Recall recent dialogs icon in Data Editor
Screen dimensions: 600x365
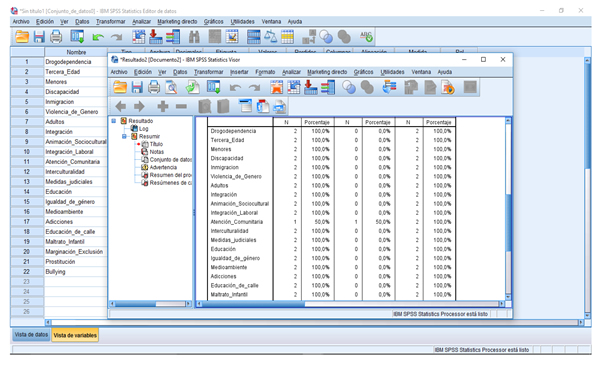(x=77, y=37)
